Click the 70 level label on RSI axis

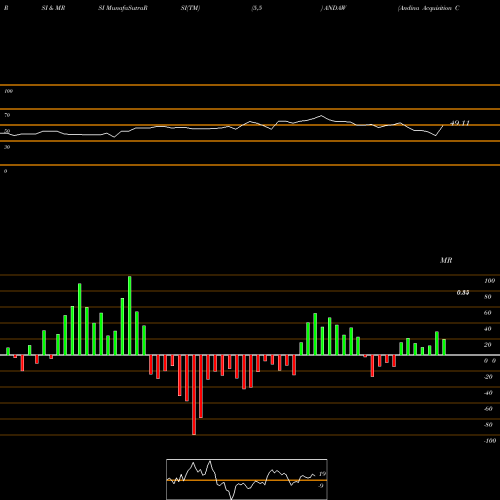7,115
